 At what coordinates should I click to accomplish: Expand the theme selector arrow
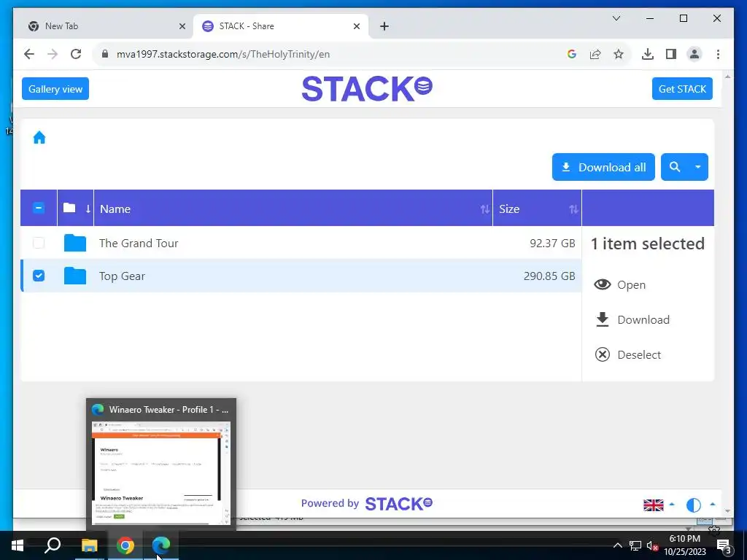click(713, 504)
